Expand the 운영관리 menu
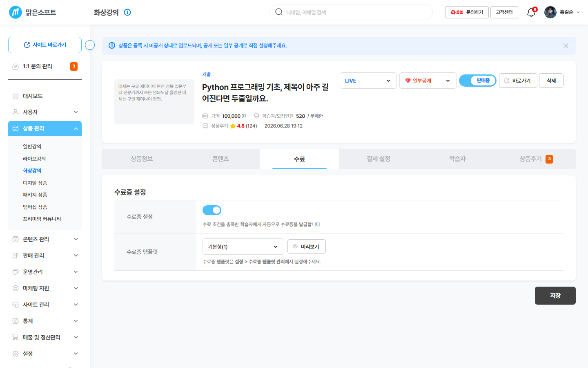Viewport: 588px width, 368px height. pos(76,272)
